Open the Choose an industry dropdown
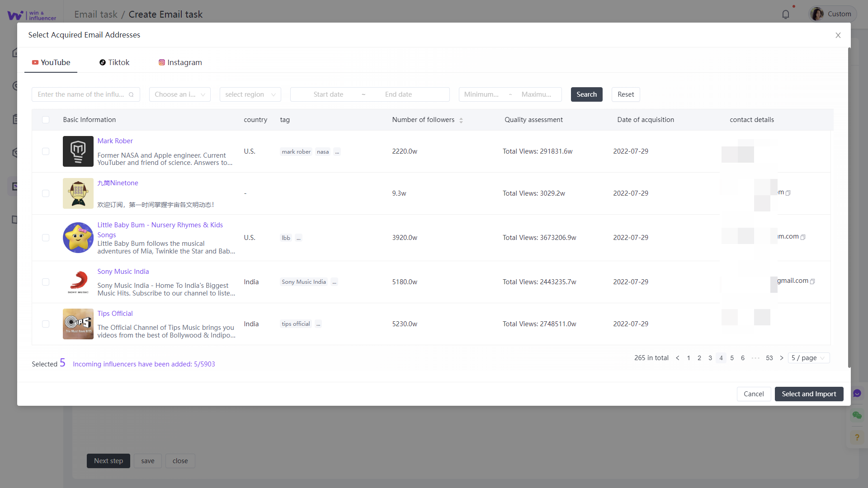This screenshot has height=488, width=868. [x=179, y=94]
